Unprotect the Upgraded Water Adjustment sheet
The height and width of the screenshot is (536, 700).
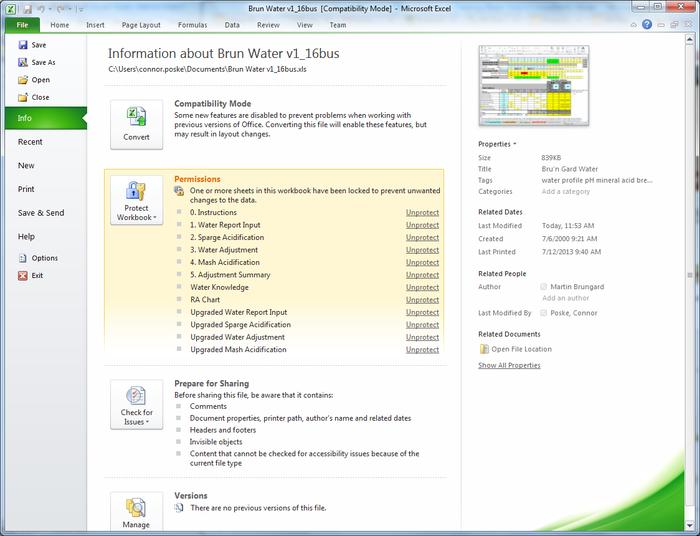422,337
